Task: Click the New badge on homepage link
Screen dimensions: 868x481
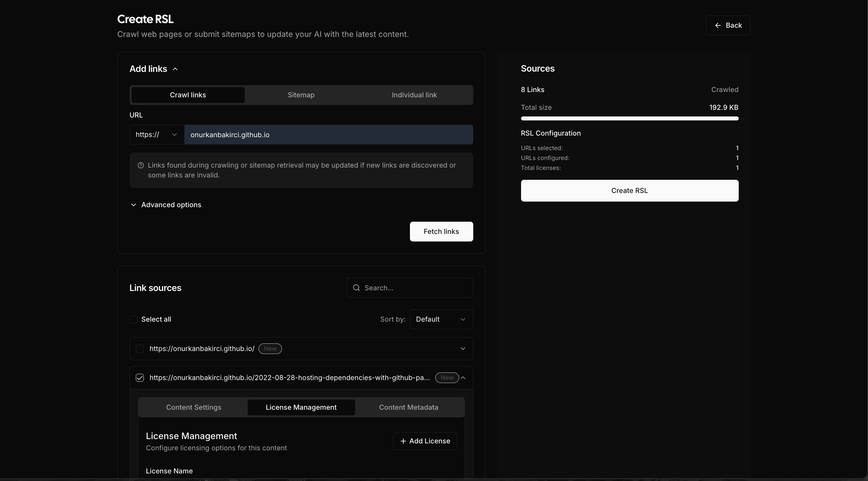Action: [270, 349]
